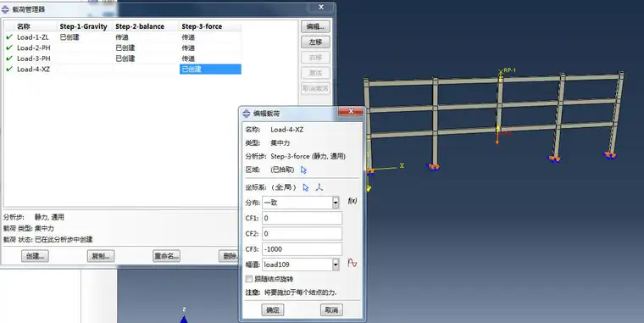The width and height of the screenshot is (644, 323).
Task: Select Load-4-XZ row name
Action: [x=33, y=69]
